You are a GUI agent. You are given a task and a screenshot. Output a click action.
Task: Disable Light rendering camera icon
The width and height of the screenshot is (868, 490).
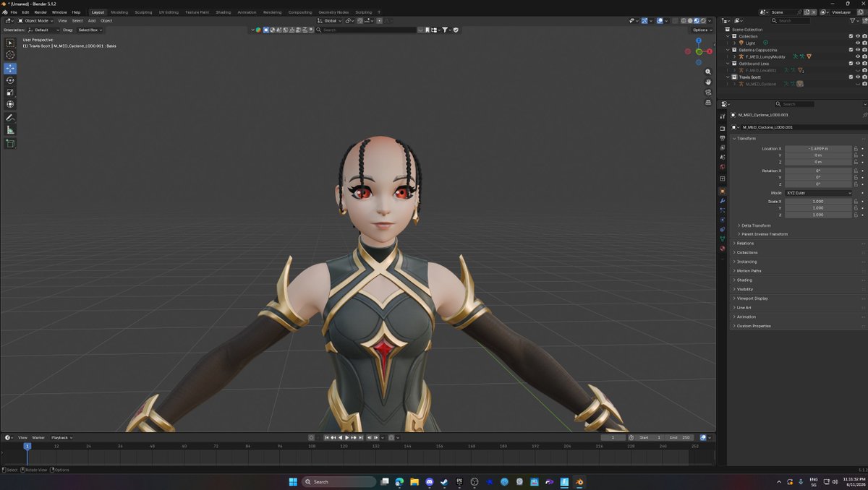[x=864, y=43]
